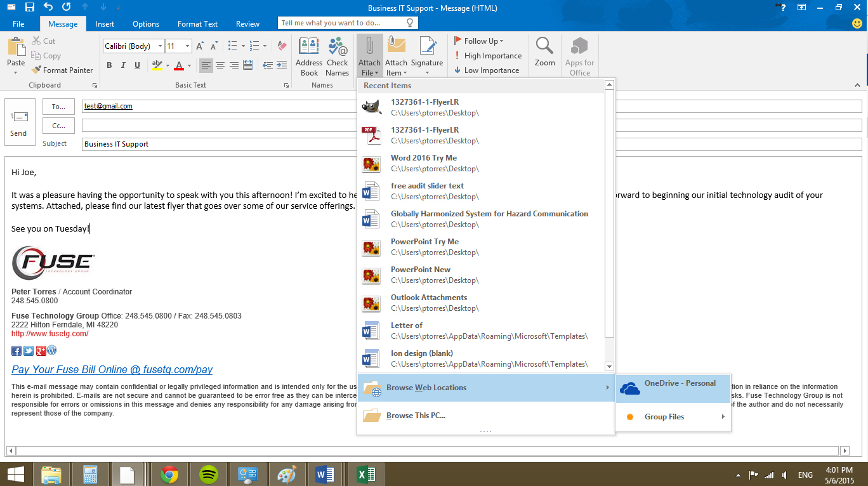
Task: Switch to the Insert ribbon tab
Action: tap(105, 24)
